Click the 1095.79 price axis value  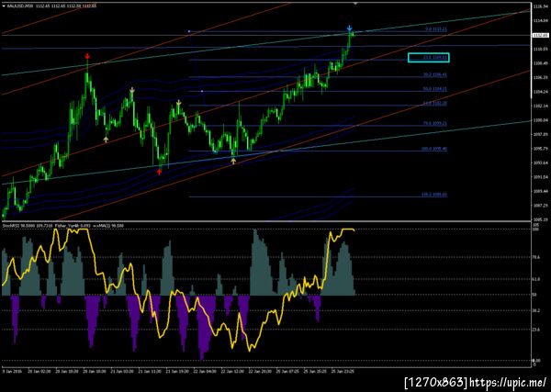click(x=539, y=149)
